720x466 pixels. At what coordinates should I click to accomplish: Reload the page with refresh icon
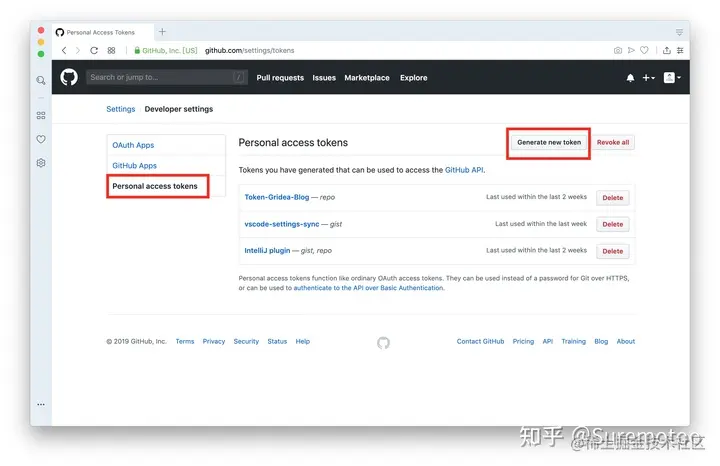click(94, 51)
